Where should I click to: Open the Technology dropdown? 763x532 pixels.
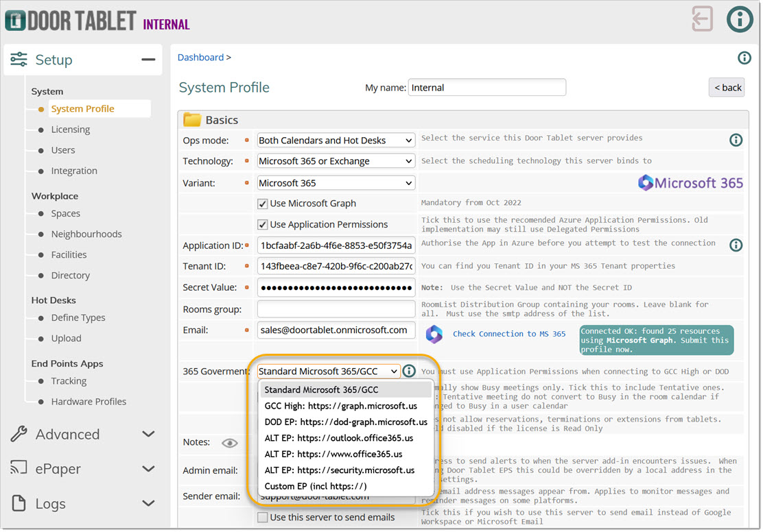click(x=336, y=161)
